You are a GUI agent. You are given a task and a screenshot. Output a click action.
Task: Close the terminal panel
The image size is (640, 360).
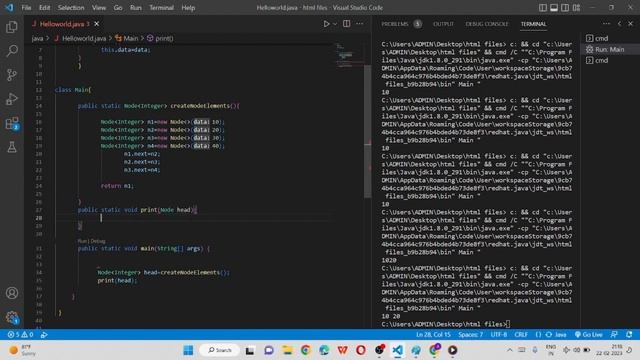[631, 24]
